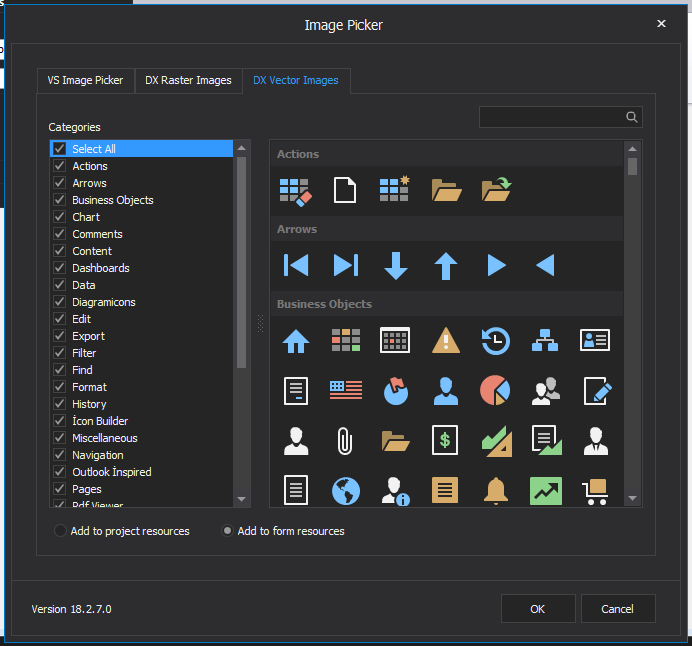This screenshot has height=646, width=692.
Task: Select the DX Vector Images tab
Action: tap(296, 80)
